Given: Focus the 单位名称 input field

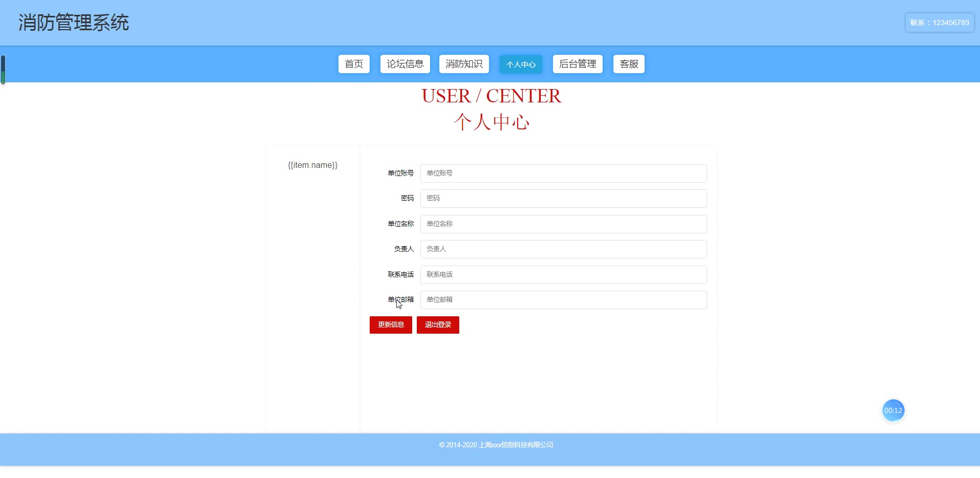Looking at the screenshot, I should (563, 224).
